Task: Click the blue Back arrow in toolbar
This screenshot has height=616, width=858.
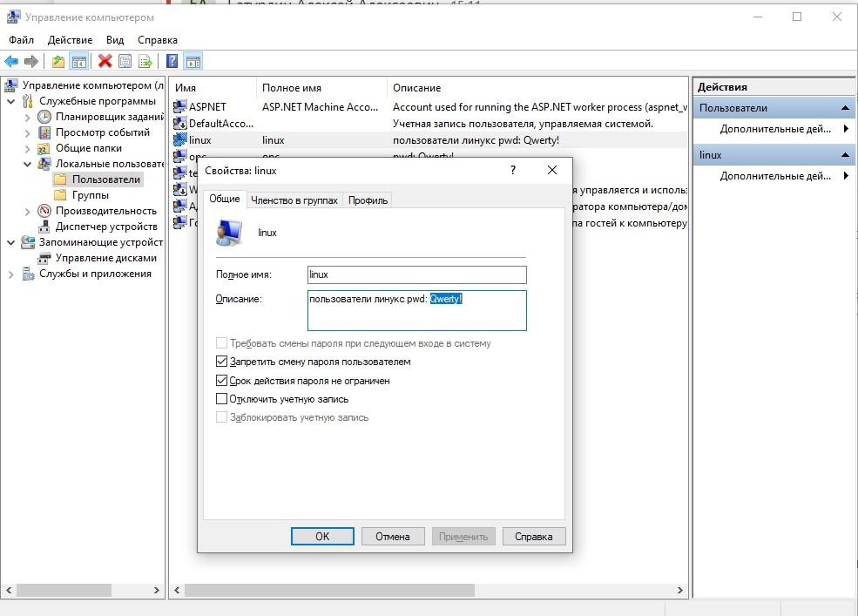Action: (x=11, y=61)
